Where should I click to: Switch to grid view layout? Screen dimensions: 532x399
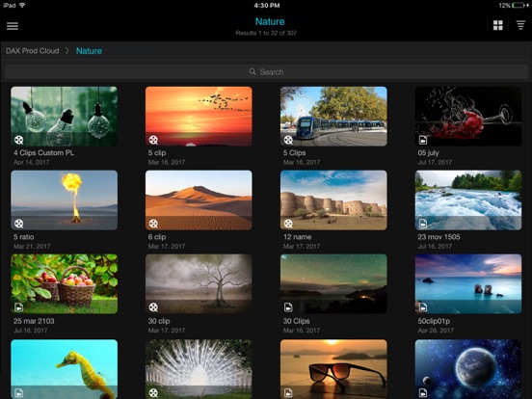(x=497, y=25)
